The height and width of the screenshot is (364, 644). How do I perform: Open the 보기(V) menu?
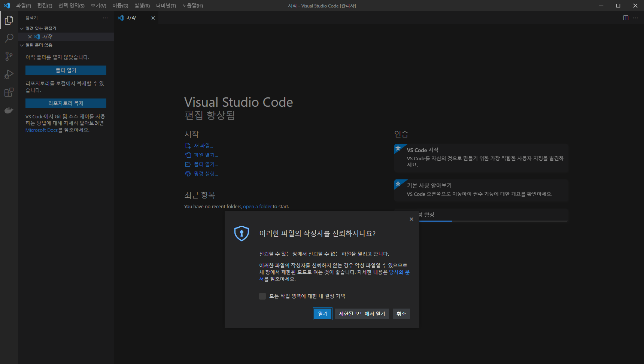pyautogui.click(x=98, y=6)
